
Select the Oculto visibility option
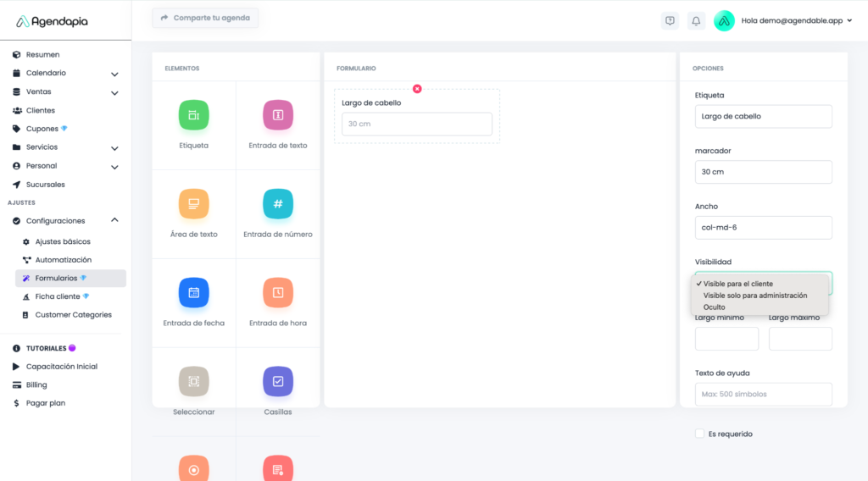point(715,307)
